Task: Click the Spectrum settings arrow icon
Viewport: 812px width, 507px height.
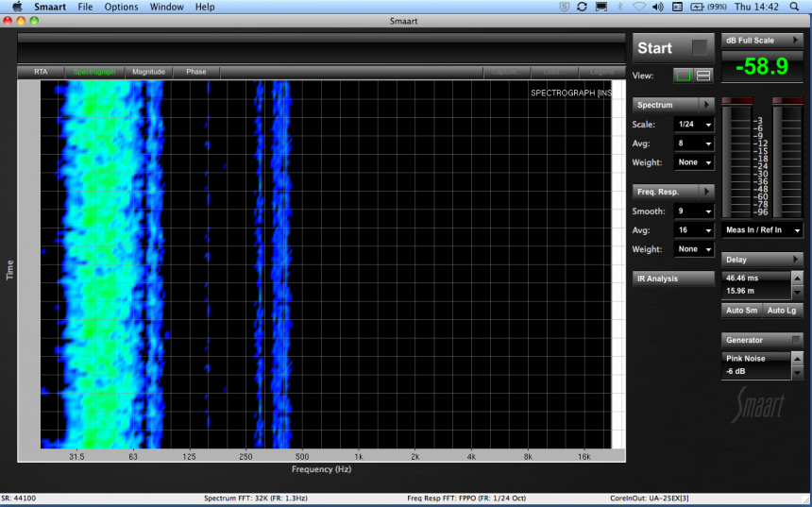Action: pyautogui.click(x=705, y=105)
